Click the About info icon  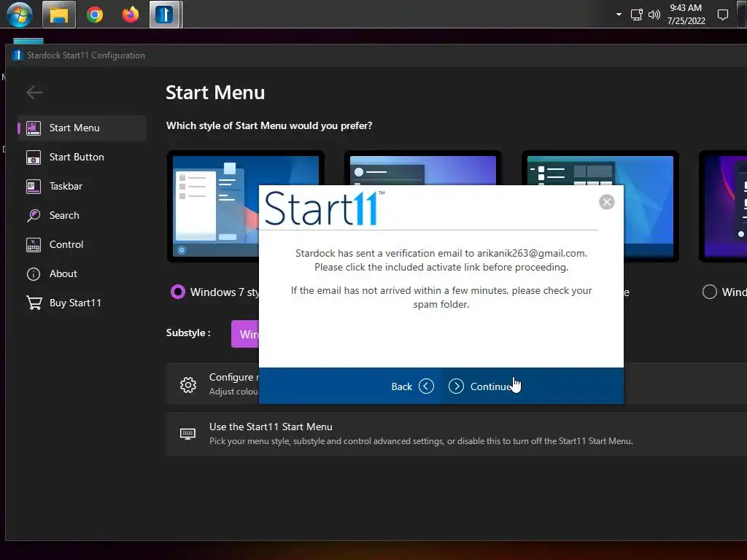point(34,274)
